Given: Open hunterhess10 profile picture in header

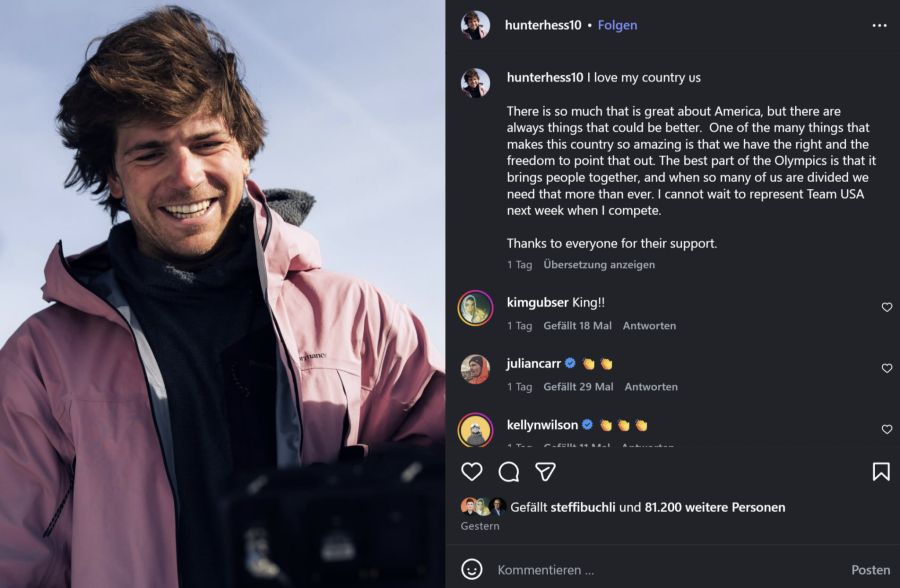Looking at the screenshot, I should pos(475,25).
